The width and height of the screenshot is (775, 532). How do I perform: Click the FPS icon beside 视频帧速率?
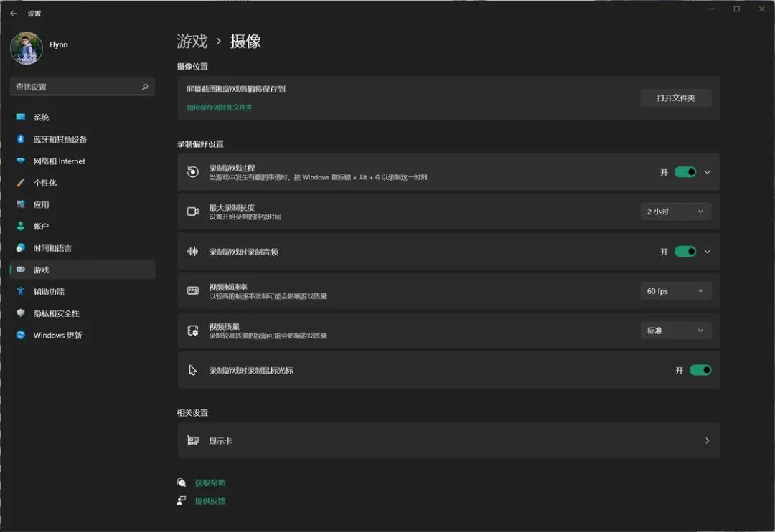[x=193, y=290]
